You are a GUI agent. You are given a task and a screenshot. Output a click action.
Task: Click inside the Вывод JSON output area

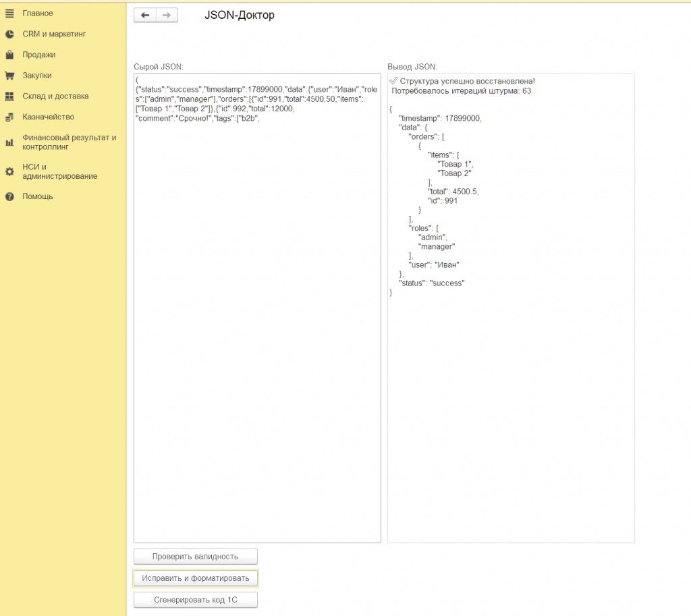(512, 308)
